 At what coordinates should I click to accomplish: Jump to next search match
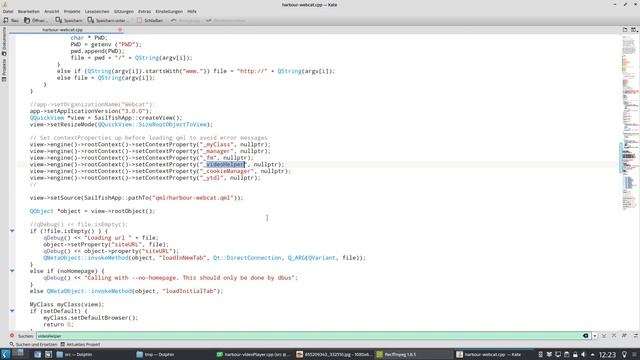coord(604,336)
